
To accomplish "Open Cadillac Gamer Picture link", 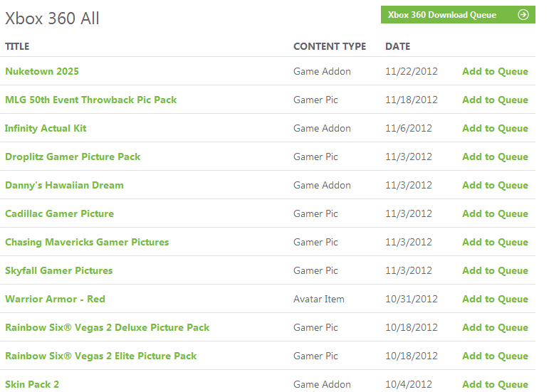I will 60,213.
